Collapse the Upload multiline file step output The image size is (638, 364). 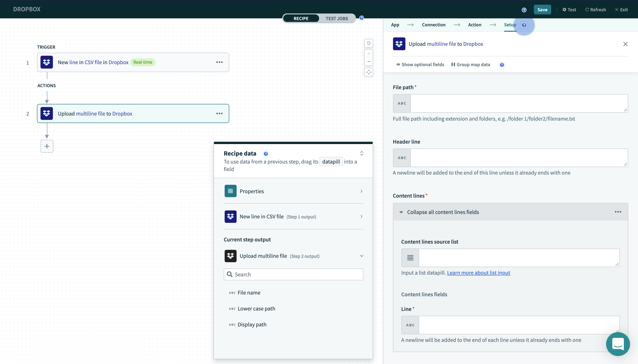pyautogui.click(x=361, y=256)
